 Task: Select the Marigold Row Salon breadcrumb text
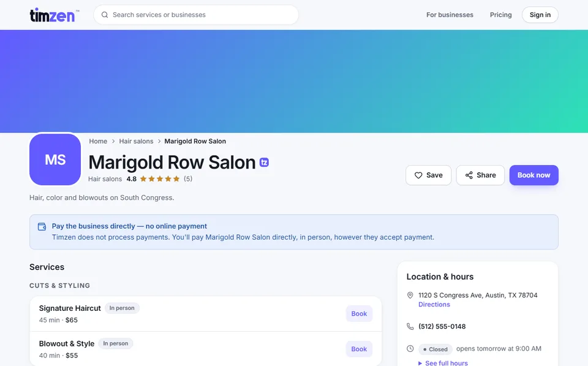(195, 141)
